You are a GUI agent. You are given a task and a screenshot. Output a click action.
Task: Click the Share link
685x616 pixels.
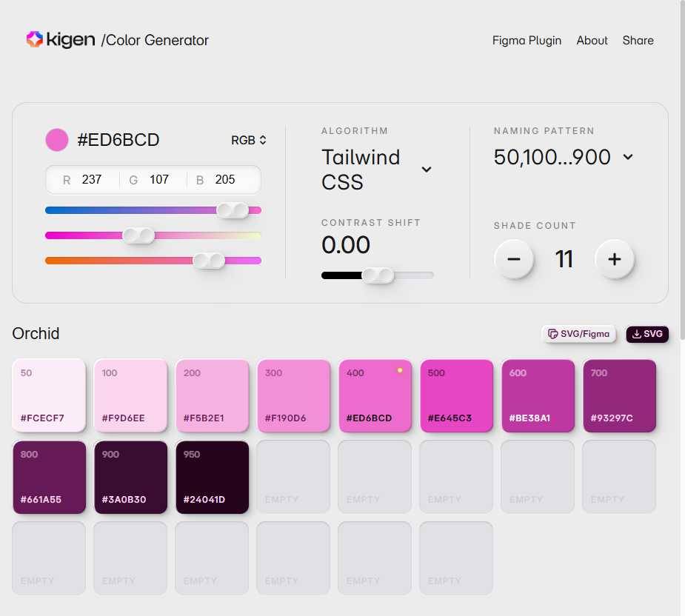[x=638, y=41]
